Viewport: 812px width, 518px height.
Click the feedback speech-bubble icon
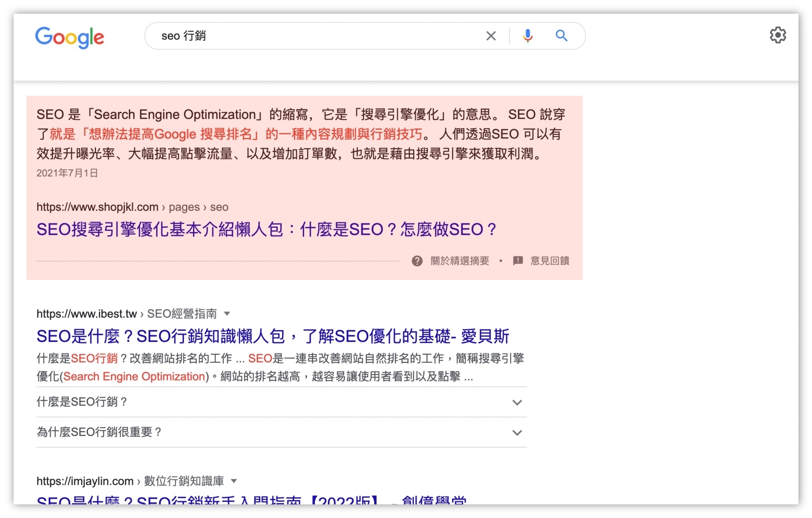[x=518, y=261]
